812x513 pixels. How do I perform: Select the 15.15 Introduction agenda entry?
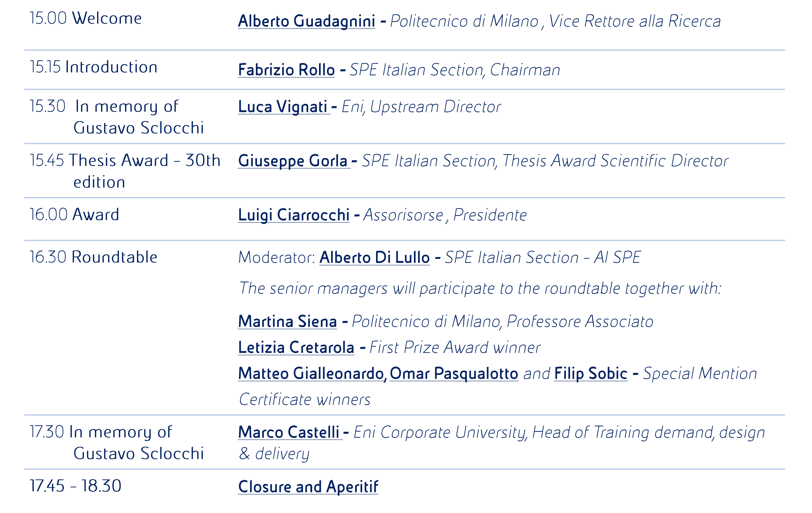tap(93, 67)
